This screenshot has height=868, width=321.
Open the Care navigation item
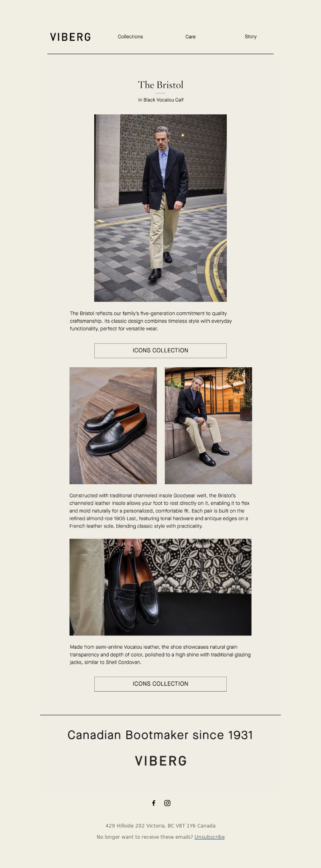(191, 36)
